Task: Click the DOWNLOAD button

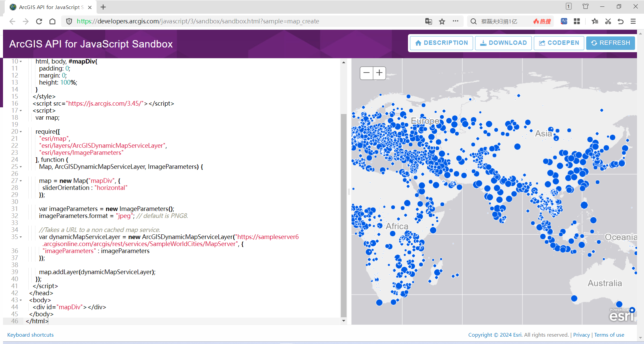Action: 503,43
